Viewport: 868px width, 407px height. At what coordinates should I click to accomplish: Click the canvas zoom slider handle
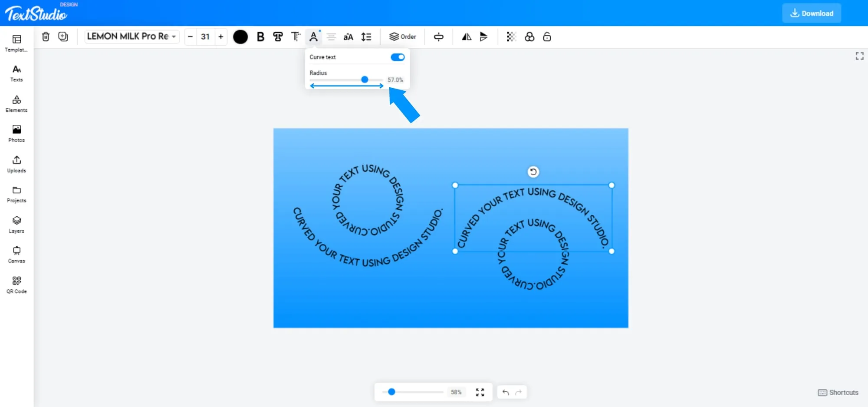pyautogui.click(x=391, y=392)
